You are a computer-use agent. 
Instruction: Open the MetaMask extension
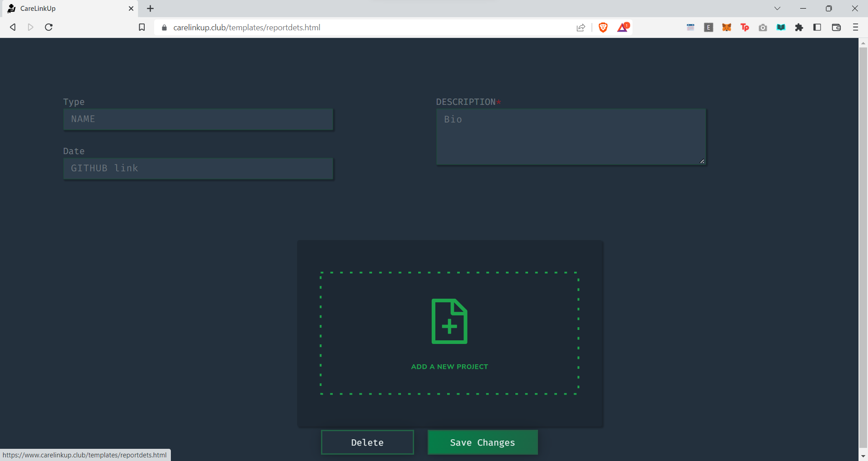[726, 27]
